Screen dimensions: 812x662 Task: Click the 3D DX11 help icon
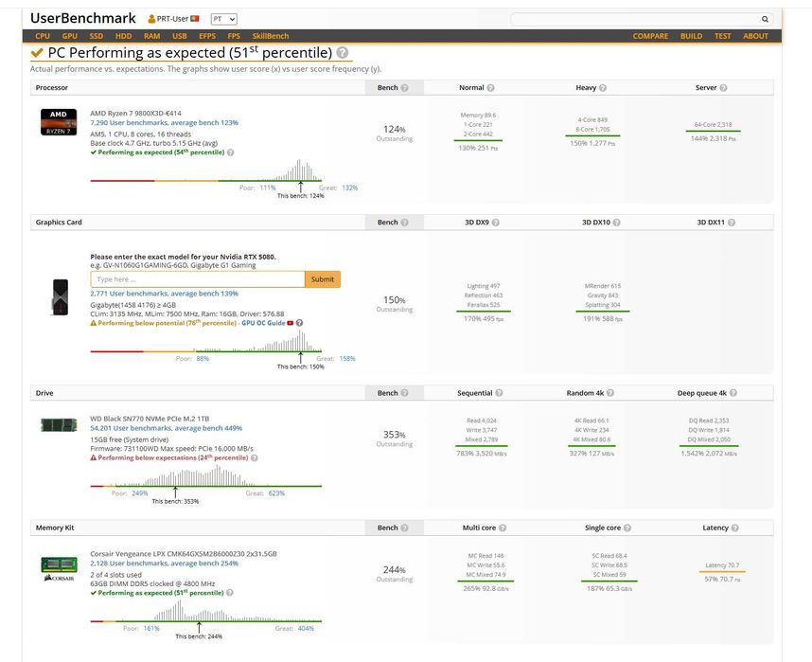point(732,223)
